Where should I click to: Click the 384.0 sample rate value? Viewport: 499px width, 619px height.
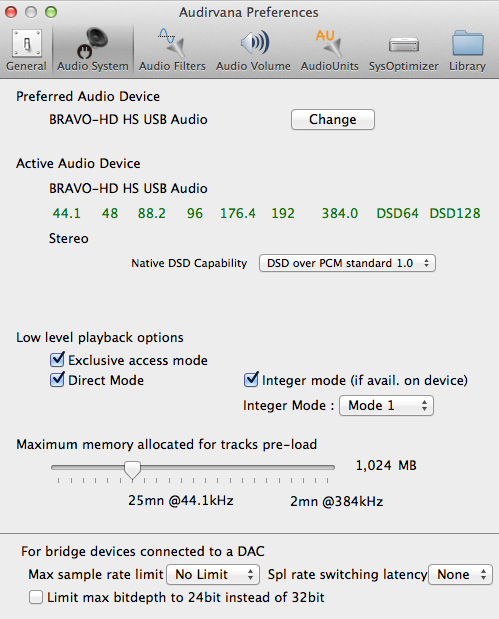pyautogui.click(x=340, y=213)
